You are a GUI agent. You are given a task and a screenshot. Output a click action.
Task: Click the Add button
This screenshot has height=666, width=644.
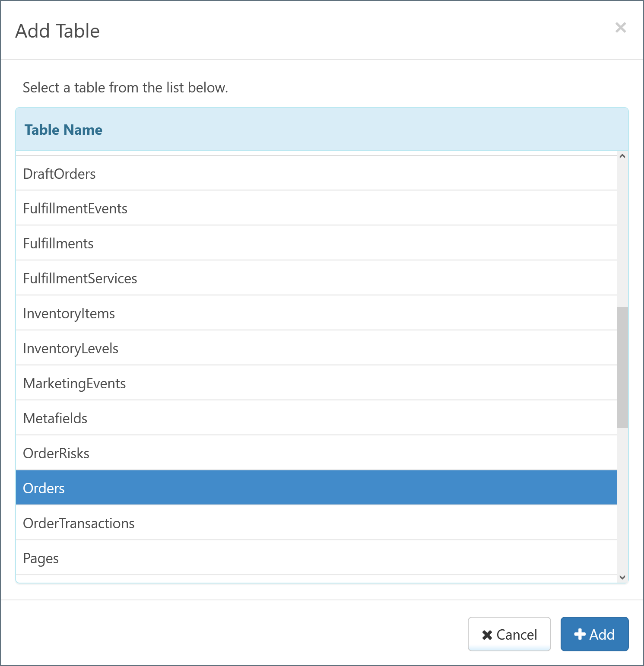(x=594, y=634)
